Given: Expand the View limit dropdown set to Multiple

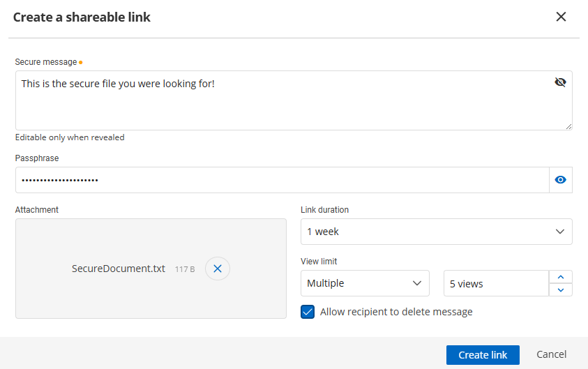Looking at the screenshot, I should [365, 283].
